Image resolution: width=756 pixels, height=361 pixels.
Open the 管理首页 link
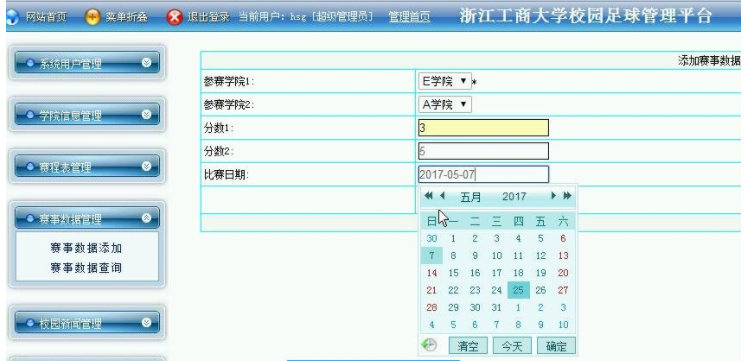409,17
